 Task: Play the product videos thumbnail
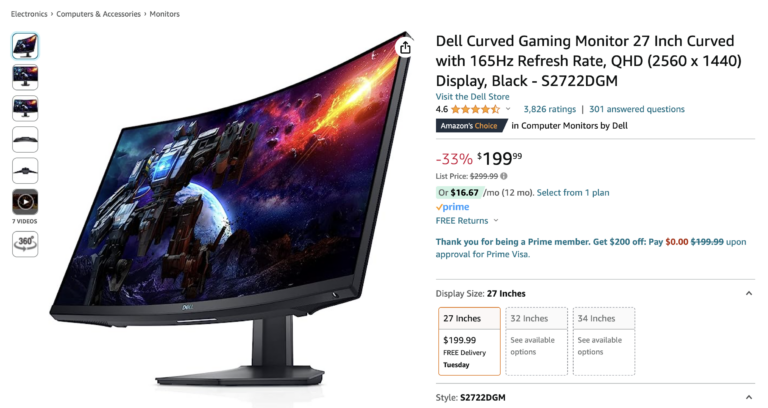pos(25,202)
